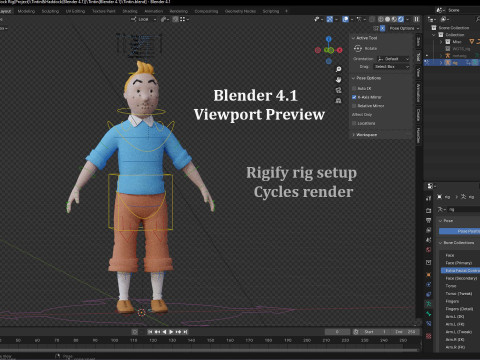Toggle X-ray display in viewport header
Image resolution: width=480 pixels, height=360 pixels.
click(x=372, y=19)
